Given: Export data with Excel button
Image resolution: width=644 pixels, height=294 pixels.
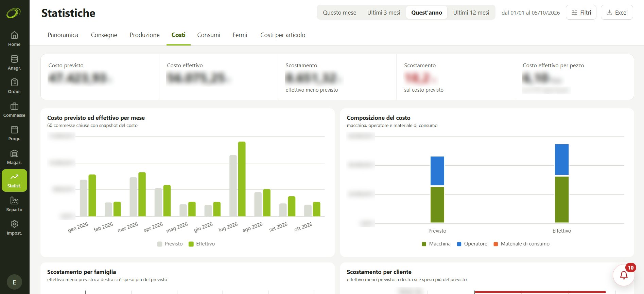Looking at the screenshot, I should pyautogui.click(x=617, y=13).
